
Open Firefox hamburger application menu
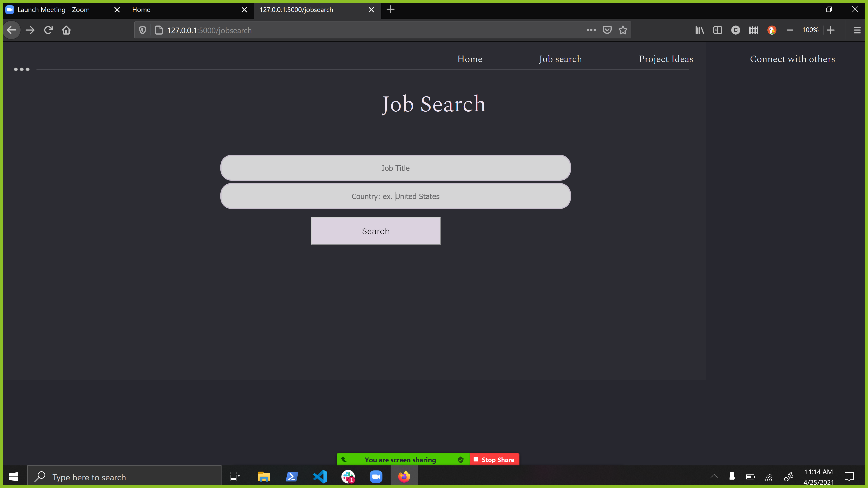[857, 30]
